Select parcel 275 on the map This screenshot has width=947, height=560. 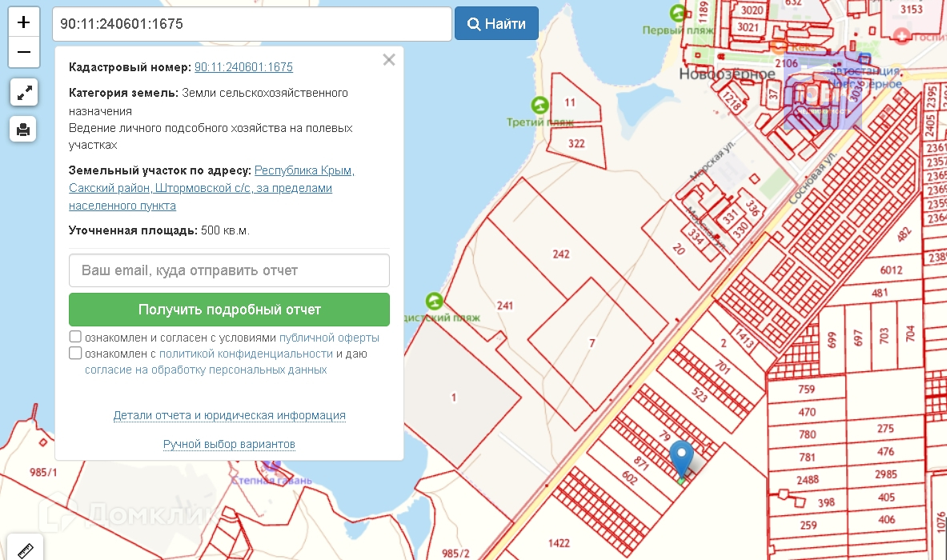tap(885, 429)
